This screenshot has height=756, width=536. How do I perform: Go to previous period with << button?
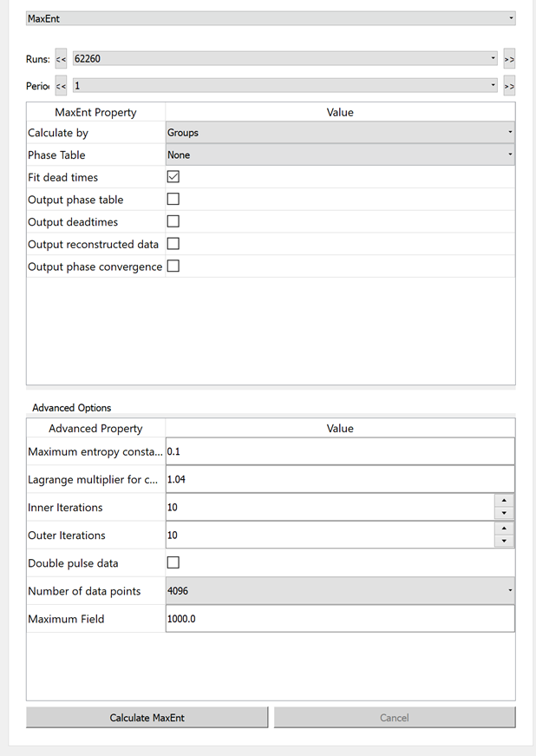(61, 86)
